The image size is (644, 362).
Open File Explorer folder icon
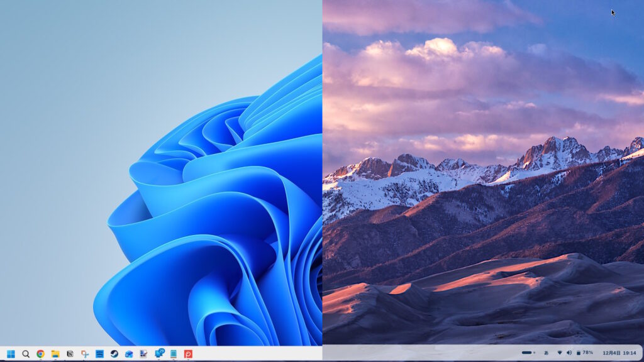coord(55,354)
